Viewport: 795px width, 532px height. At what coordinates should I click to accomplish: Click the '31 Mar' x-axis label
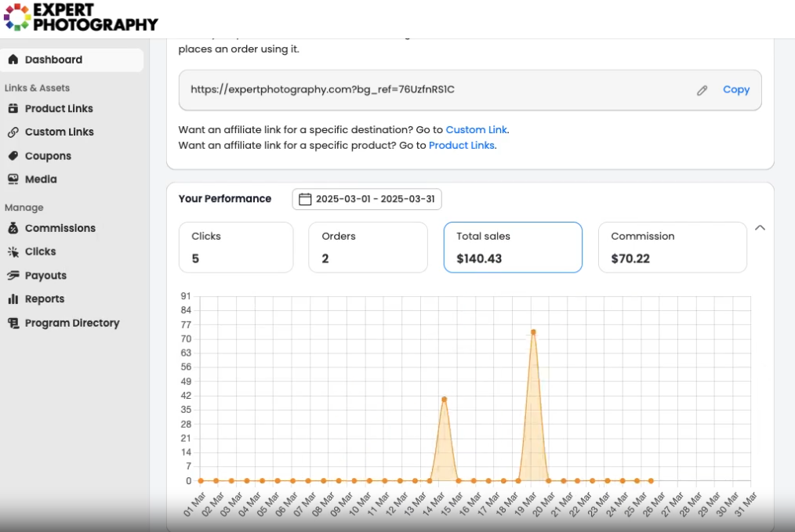pos(745,504)
